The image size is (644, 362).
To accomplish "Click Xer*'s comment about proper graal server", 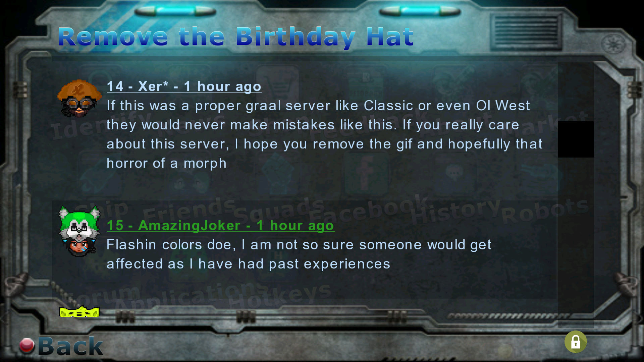I will pos(324,134).
